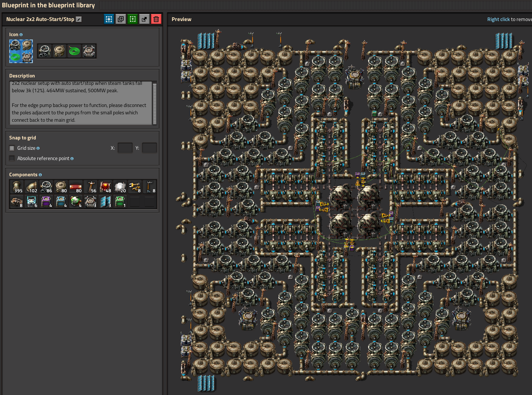Click the 'Snap to grid' heading
532x395 pixels.
[x=23, y=138]
